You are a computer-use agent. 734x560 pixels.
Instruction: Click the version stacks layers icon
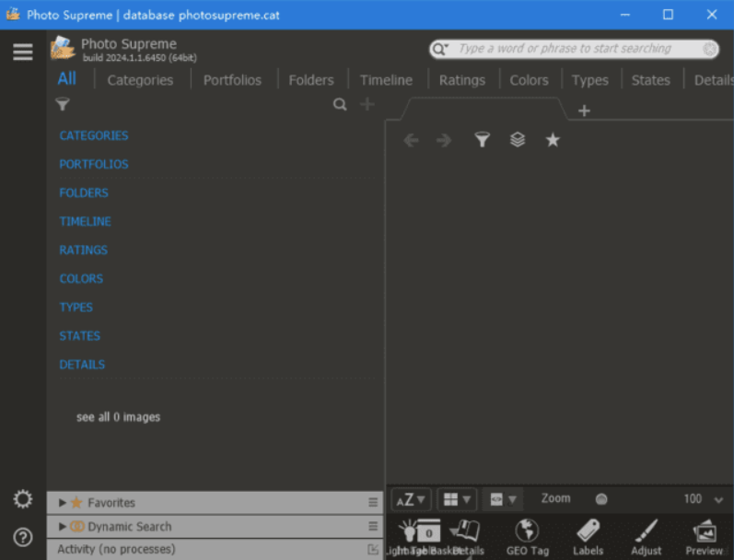click(x=518, y=139)
